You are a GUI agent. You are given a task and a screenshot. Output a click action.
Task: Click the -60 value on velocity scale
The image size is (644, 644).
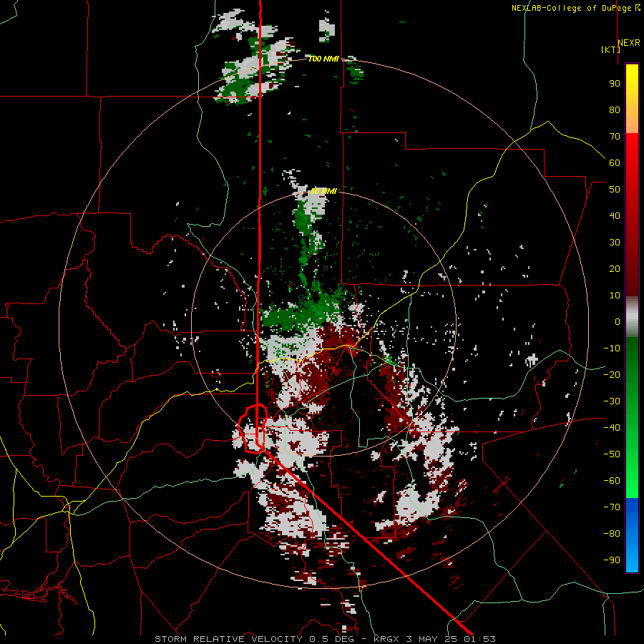(x=612, y=481)
